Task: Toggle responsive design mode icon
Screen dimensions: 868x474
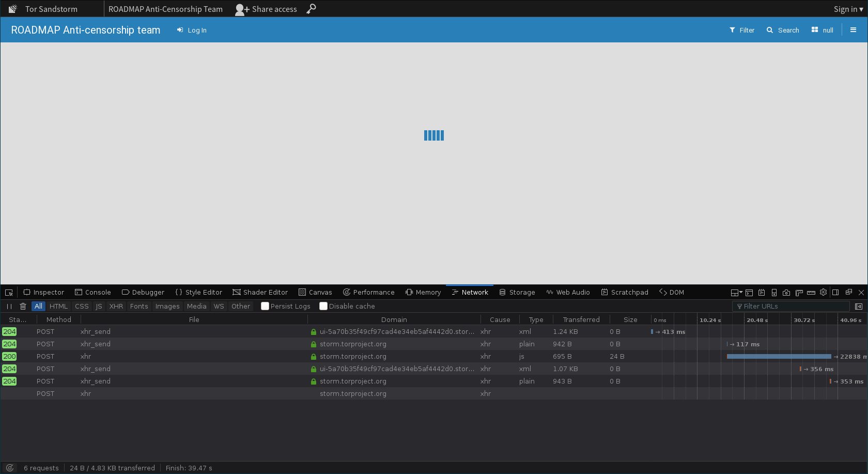Action: (774, 293)
